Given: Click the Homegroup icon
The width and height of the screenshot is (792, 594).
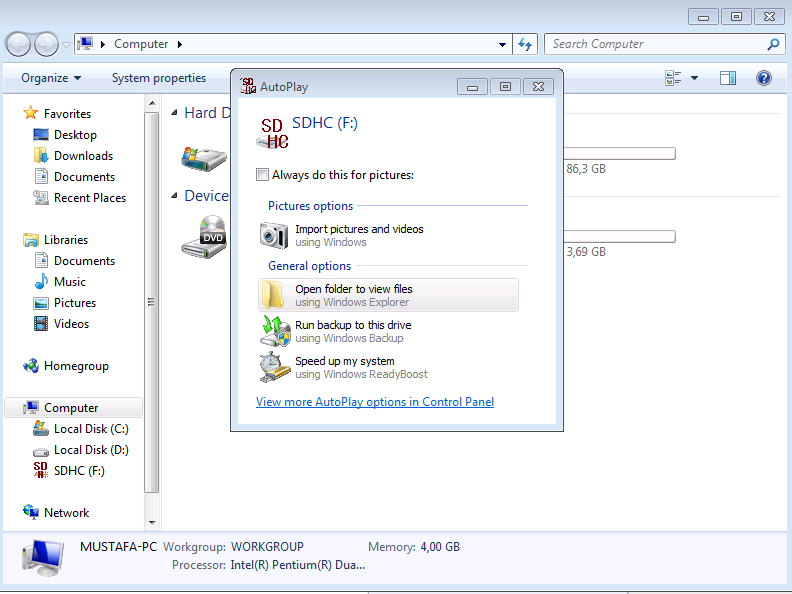Looking at the screenshot, I should click(31, 366).
